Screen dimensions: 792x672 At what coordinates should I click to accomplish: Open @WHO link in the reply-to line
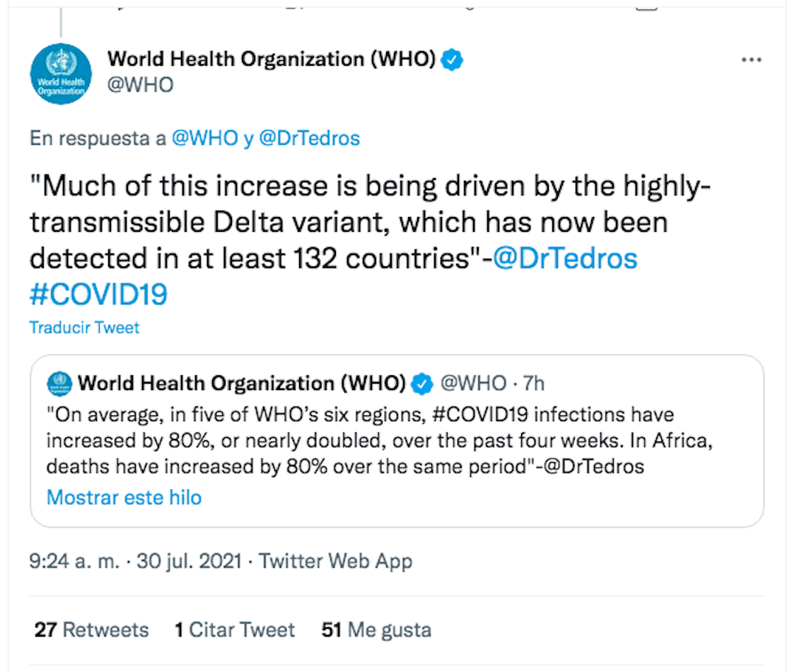(205, 138)
